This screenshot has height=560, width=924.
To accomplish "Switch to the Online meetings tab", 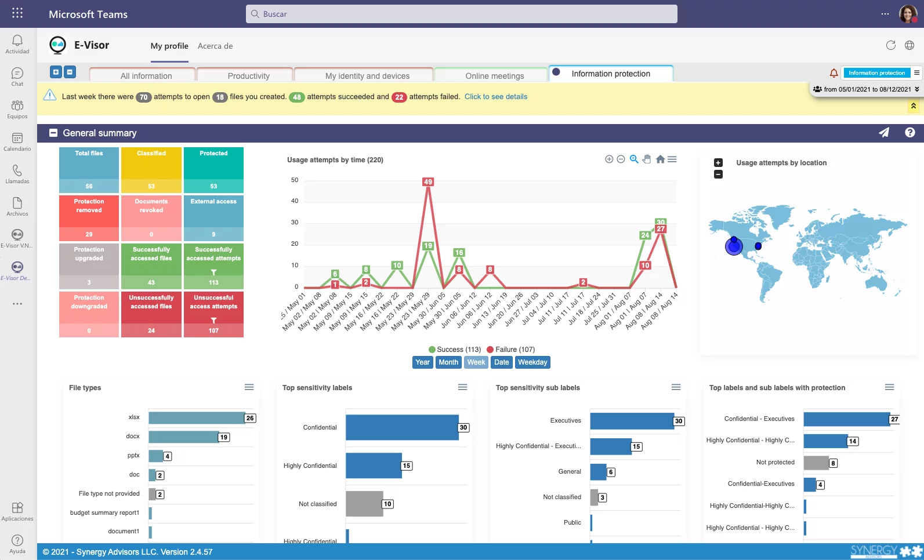I will click(x=491, y=75).
